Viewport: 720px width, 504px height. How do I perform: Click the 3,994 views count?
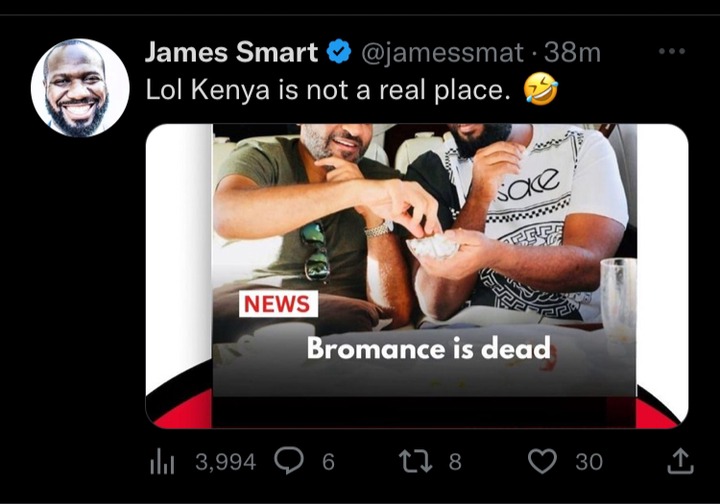pos(225,461)
